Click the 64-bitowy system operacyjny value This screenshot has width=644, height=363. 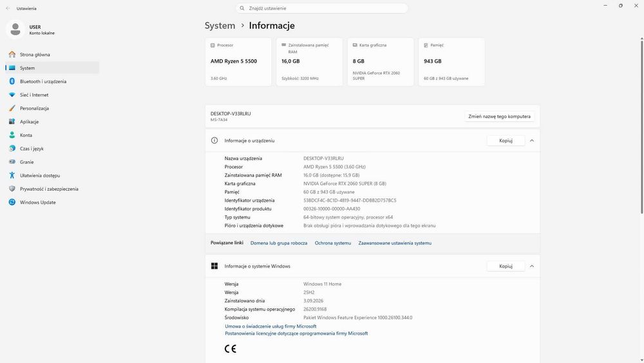click(348, 217)
